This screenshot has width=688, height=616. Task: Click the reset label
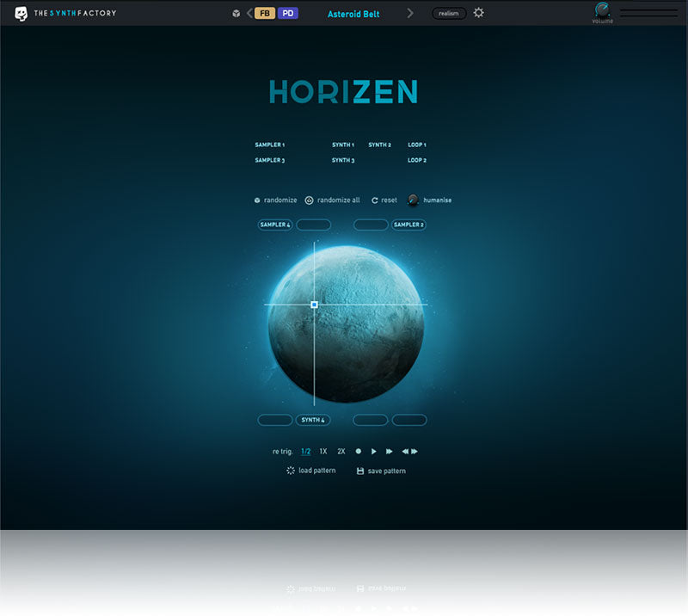pos(389,200)
